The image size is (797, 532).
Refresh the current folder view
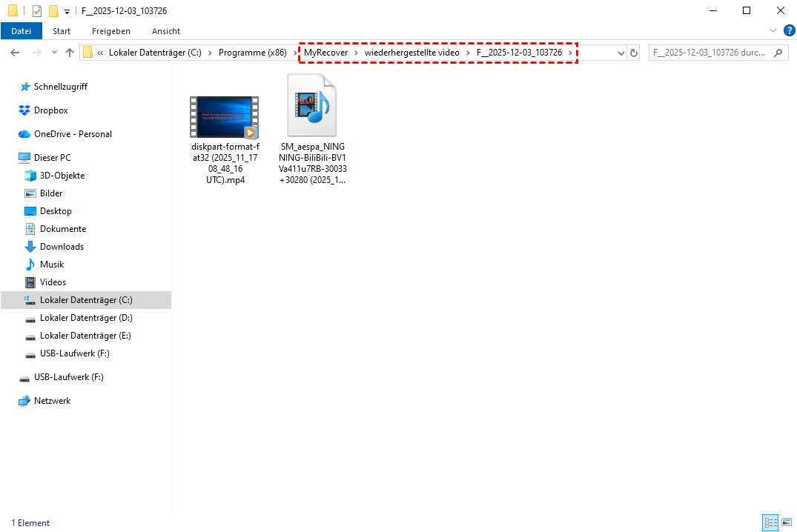click(634, 53)
